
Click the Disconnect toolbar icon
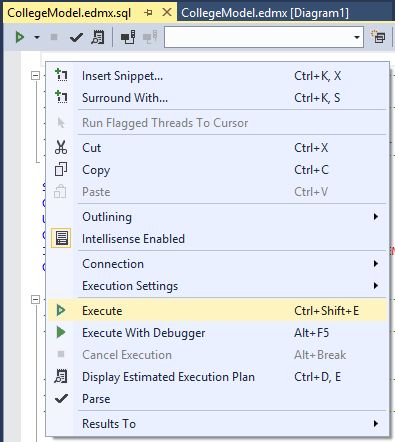click(x=150, y=37)
